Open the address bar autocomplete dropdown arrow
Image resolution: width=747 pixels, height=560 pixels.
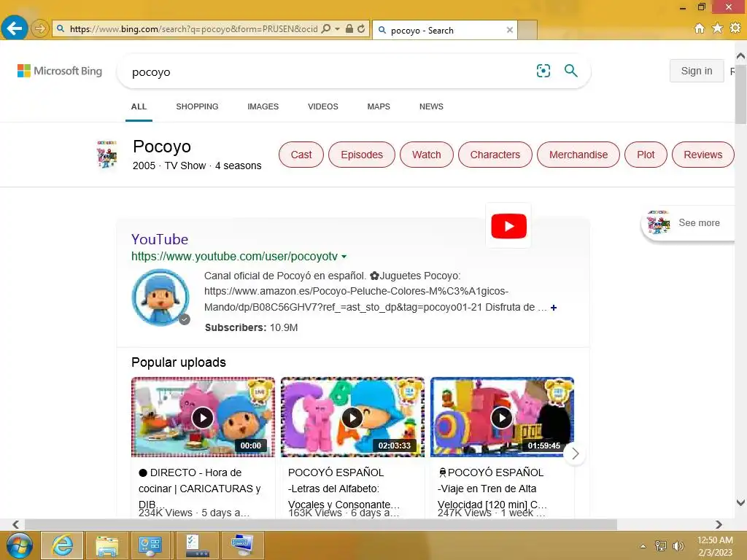[x=337, y=29]
